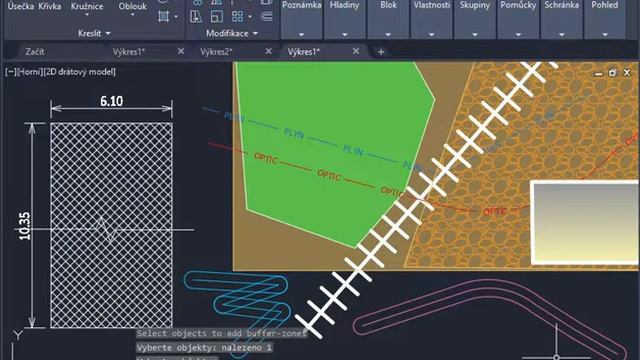Click 'Vyberte objekty: nalezeno 1' command line
640x360 pixels.
point(204,348)
